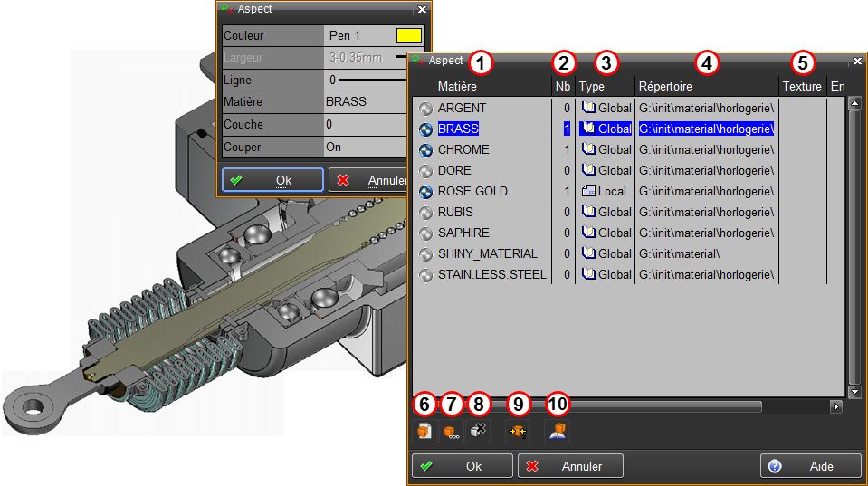Click the new material icon under the list
The height and width of the screenshot is (486, 868).
point(424,432)
